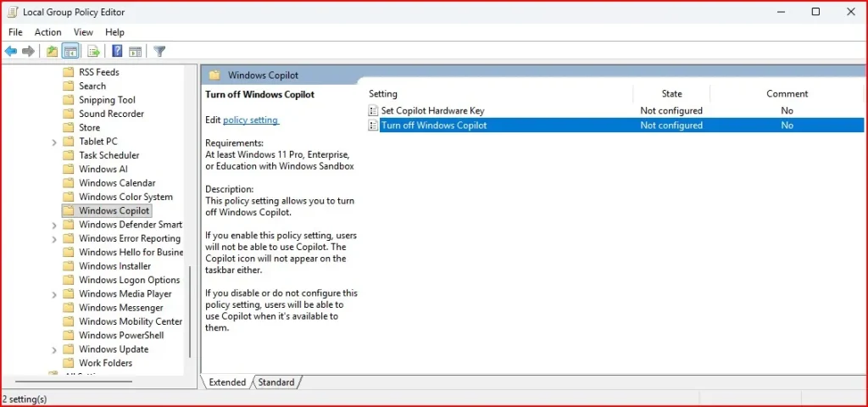Expand the Windows Update tree node
868x407 pixels.
click(54, 349)
